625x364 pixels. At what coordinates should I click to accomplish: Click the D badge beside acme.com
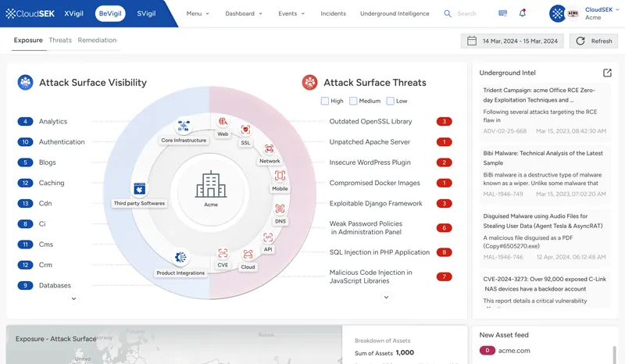coord(487,351)
